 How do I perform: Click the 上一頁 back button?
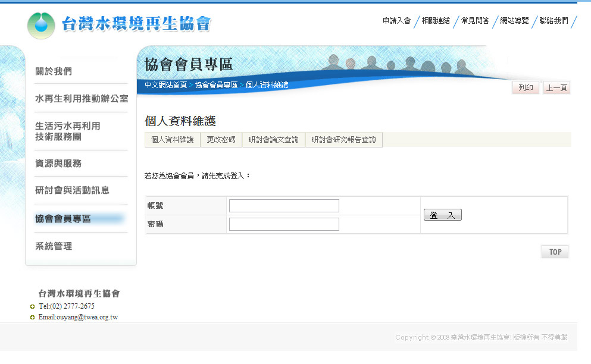point(556,88)
